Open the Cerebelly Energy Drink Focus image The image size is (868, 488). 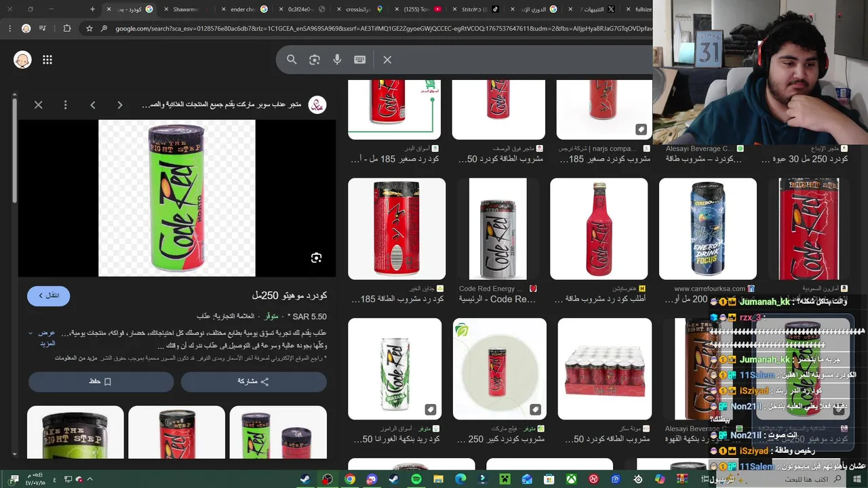(x=708, y=229)
